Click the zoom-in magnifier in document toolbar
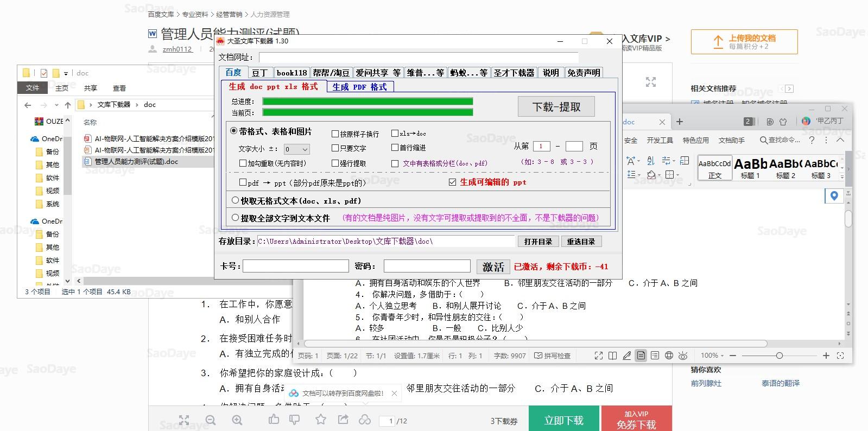 [237, 420]
